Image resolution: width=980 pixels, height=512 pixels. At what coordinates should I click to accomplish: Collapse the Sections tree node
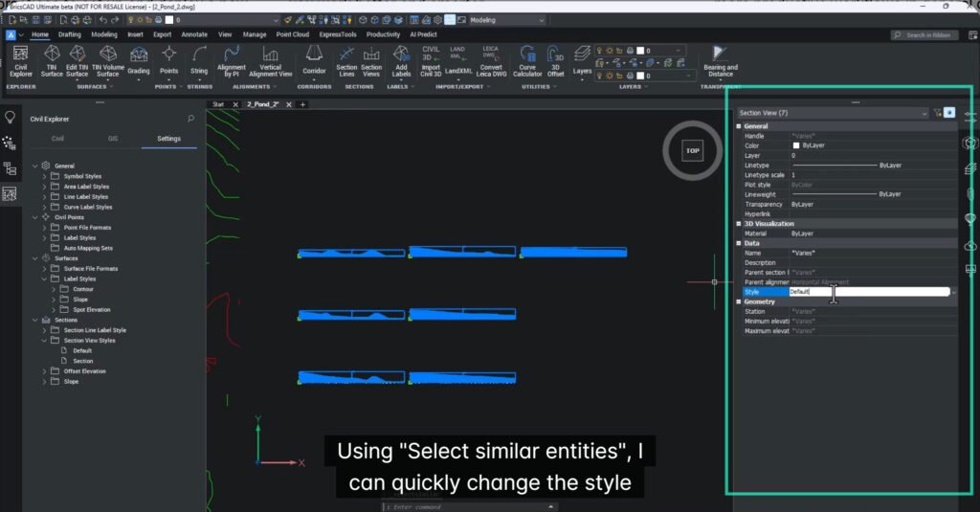35,320
